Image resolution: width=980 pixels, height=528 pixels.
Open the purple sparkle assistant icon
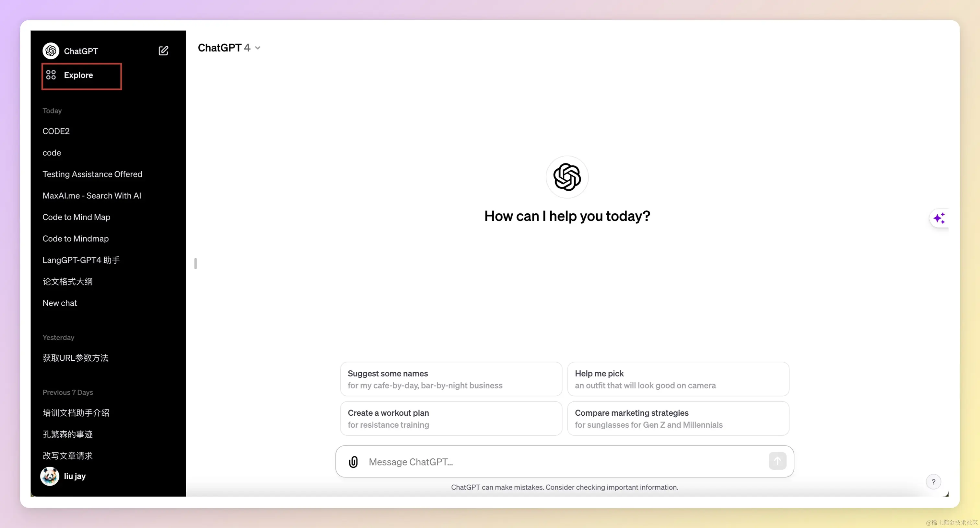pyautogui.click(x=939, y=218)
